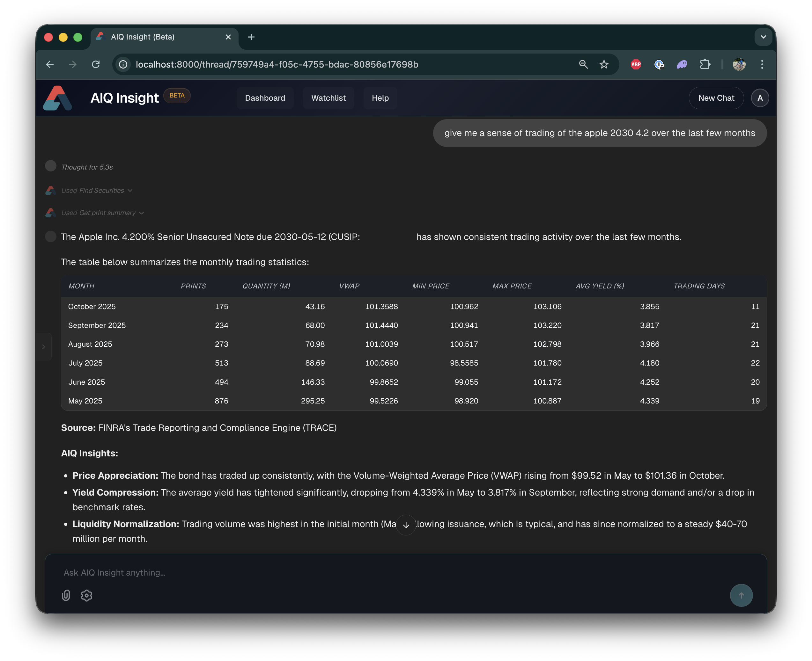Expand the left sidebar chevron
812x661 pixels.
click(x=43, y=347)
